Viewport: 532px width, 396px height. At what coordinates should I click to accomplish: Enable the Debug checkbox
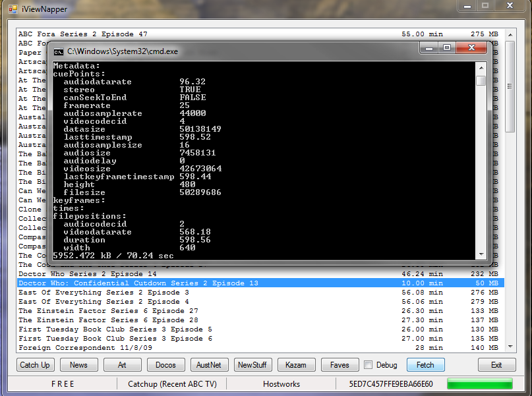click(368, 365)
